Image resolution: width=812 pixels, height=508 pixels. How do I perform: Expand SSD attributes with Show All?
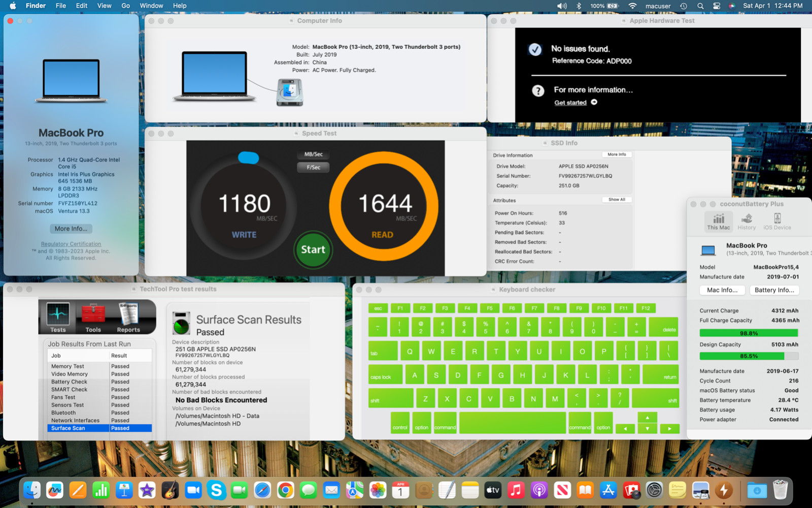(x=617, y=200)
